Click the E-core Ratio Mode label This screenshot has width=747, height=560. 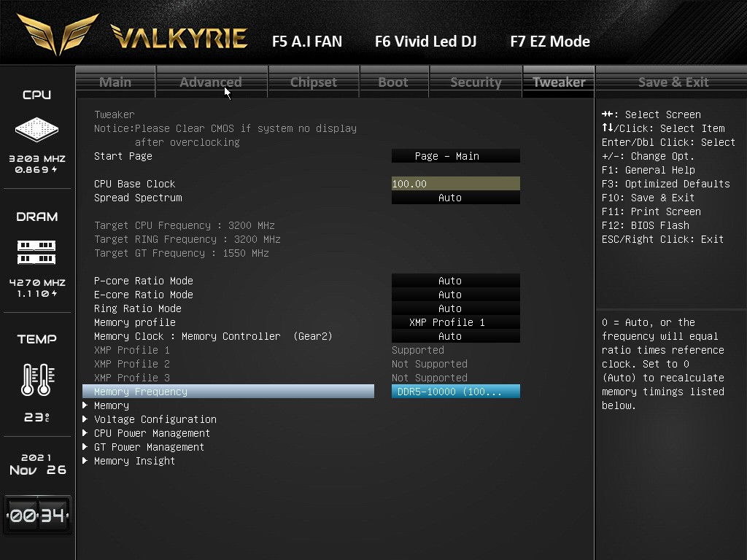(x=144, y=295)
